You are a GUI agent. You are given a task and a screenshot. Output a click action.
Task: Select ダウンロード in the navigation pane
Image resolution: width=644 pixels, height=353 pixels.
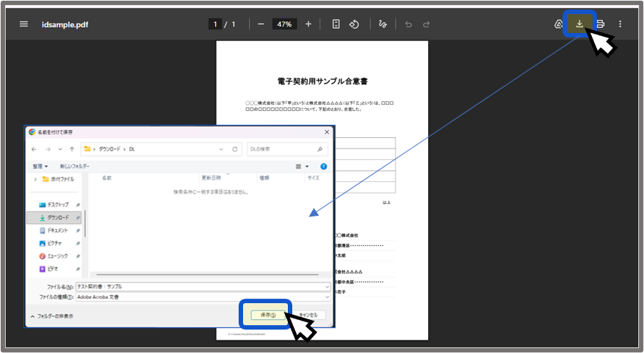(57, 217)
